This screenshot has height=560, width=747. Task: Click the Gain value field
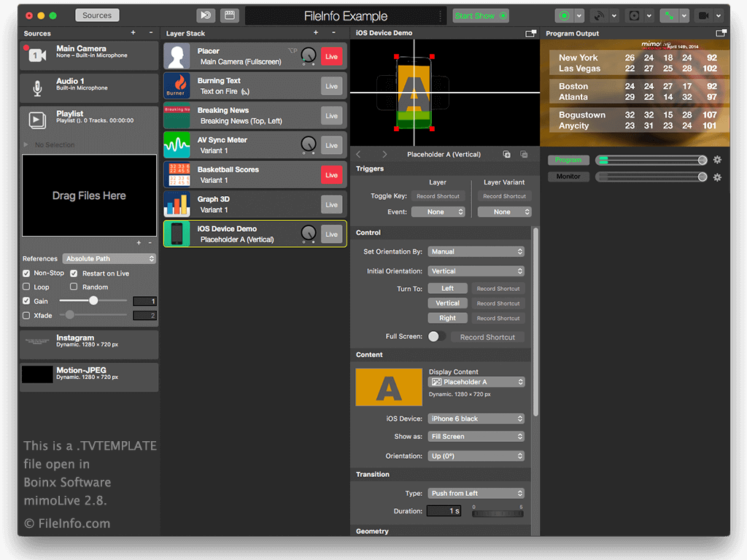pos(144,301)
